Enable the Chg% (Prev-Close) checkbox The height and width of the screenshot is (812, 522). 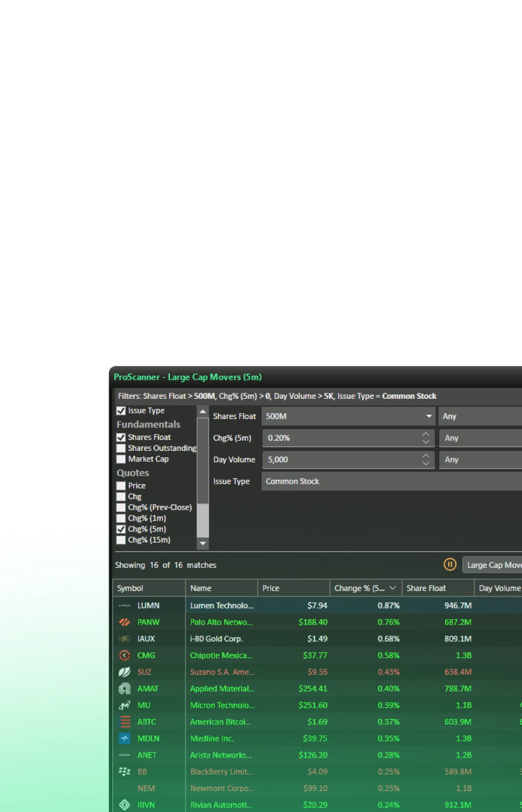tap(121, 507)
